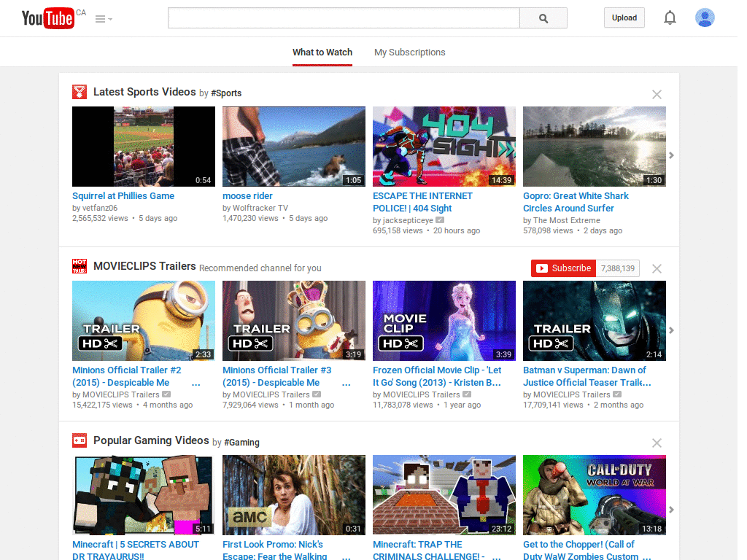Open Gopro Great White Shark title

click(x=576, y=202)
